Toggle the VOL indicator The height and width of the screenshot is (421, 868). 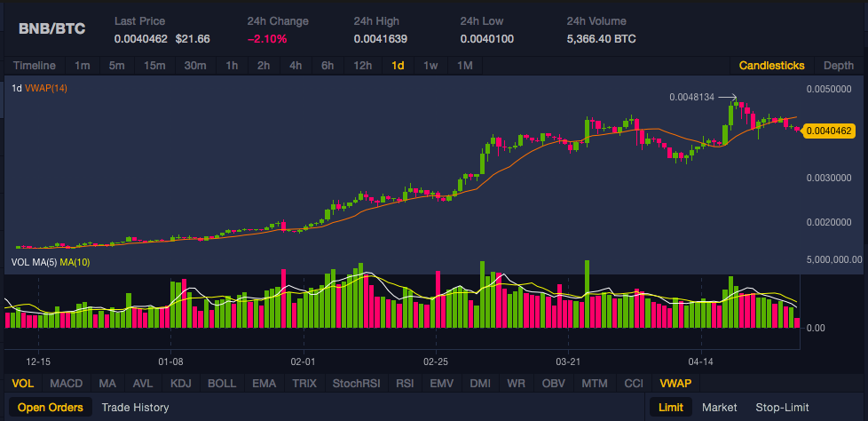pos(23,384)
